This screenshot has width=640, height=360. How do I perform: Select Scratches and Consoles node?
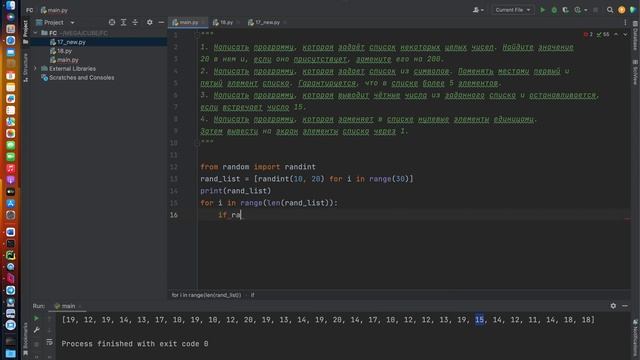81,78
